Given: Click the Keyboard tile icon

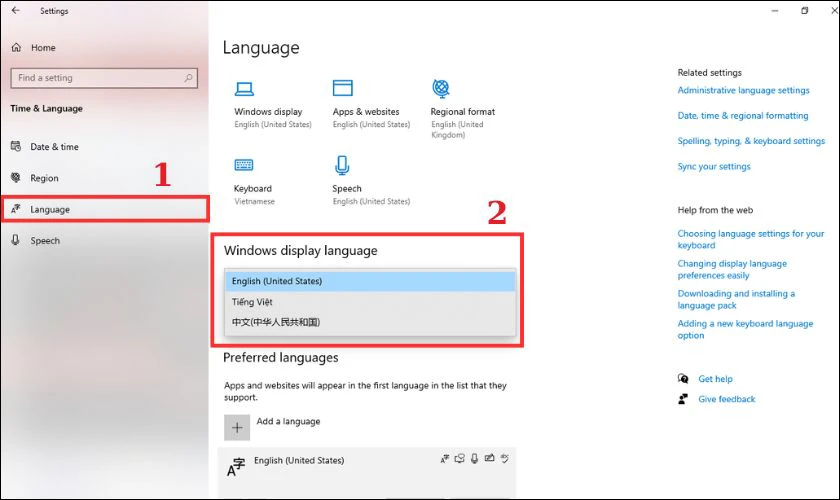Looking at the screenshot, I should pyautogui.click(x=244, y=165).
